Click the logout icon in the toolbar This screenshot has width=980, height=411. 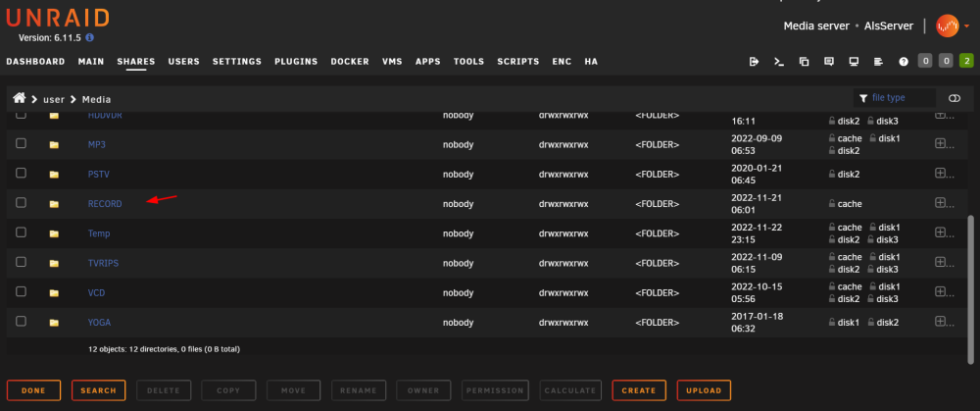(754, 61)
